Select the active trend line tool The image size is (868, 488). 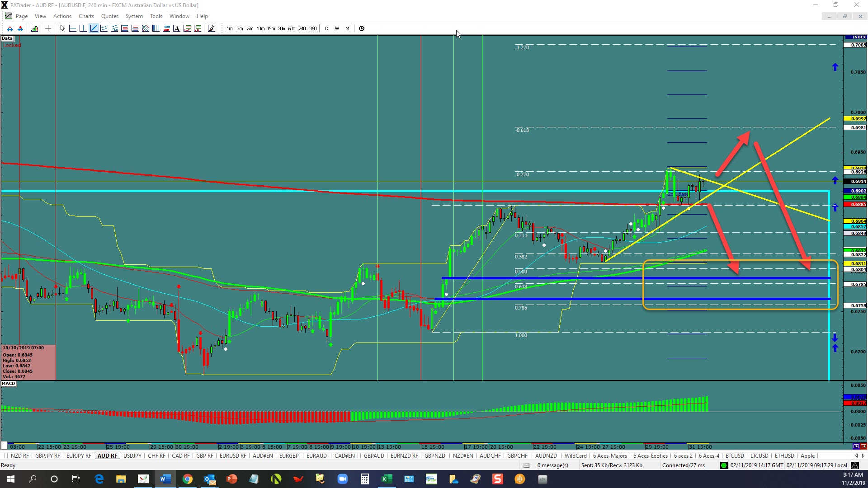pos(94,28)
